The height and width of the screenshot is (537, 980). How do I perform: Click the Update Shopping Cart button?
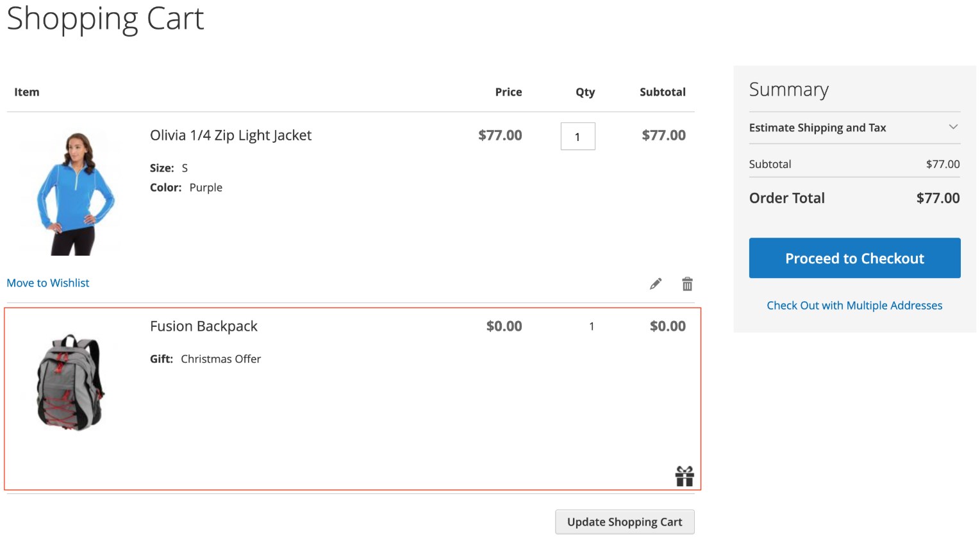pos(624,522)
